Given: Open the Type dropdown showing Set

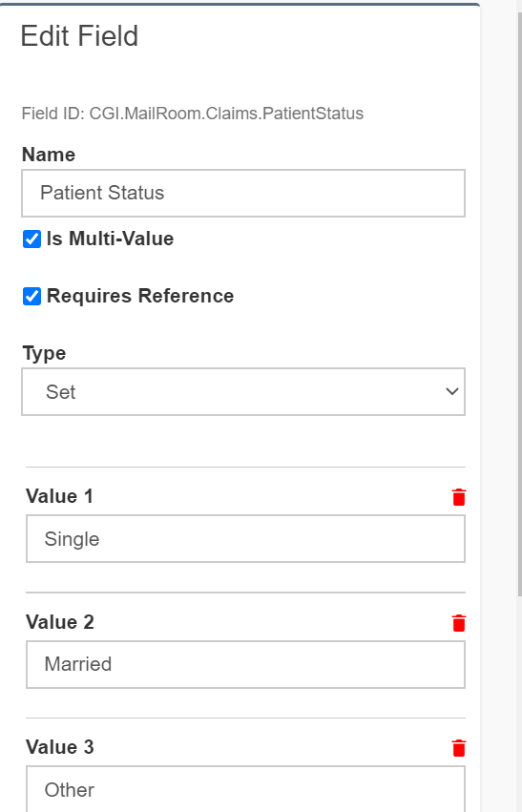Looking at the screenshot, I should coord(243,391).
